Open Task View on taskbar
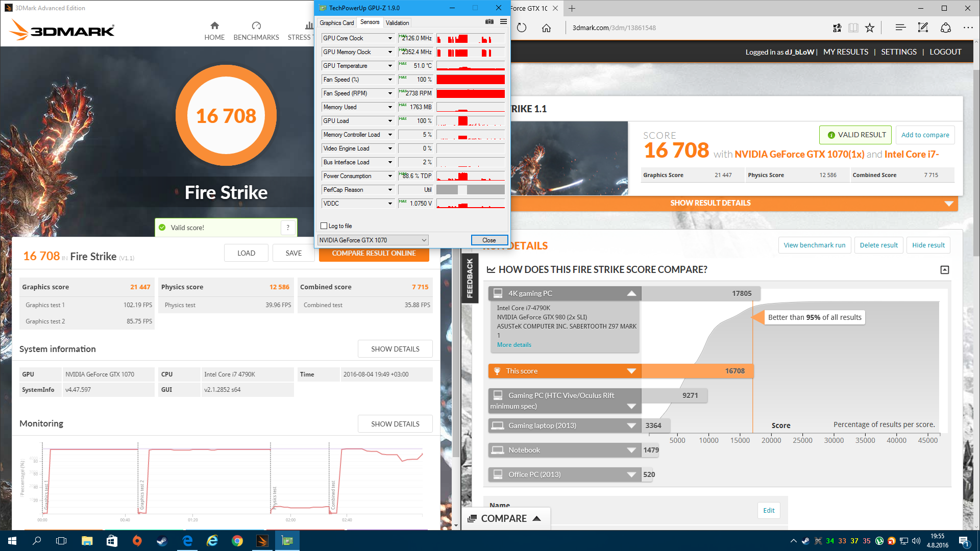 (61, 541)
